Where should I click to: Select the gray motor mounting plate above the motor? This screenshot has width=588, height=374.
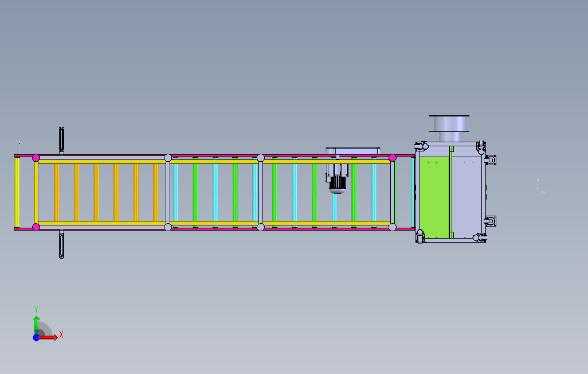[x=353, y=151]
